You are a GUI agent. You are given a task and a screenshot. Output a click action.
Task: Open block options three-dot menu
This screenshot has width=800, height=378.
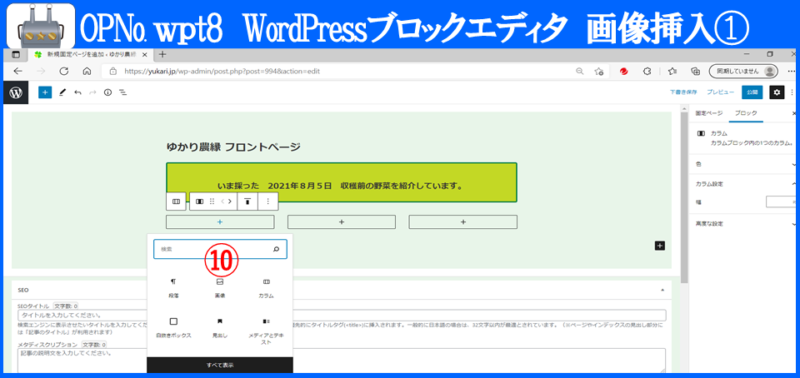click(x=268, y=201)
